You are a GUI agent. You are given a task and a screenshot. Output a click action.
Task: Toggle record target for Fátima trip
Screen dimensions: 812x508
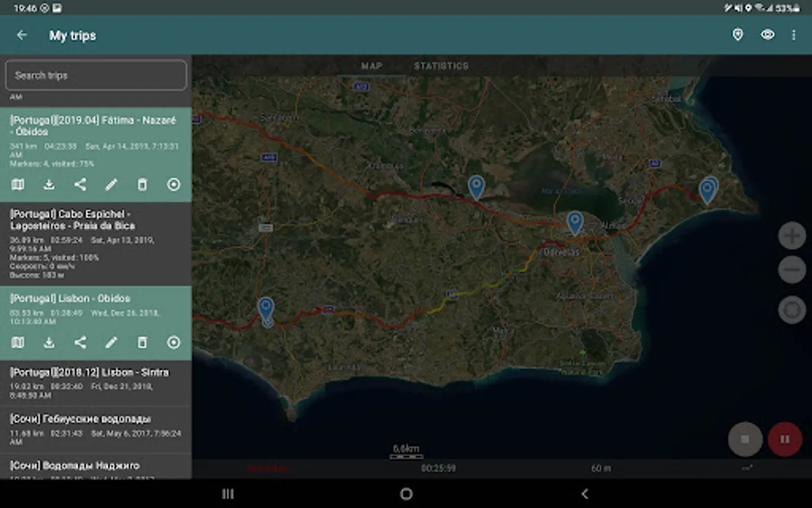click(x=174, y=185)
